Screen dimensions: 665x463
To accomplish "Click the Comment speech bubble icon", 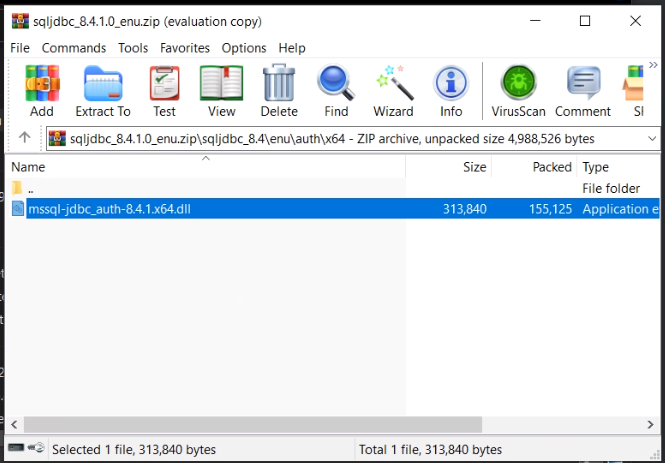I will pyautogui.click(x=582, y=91).
